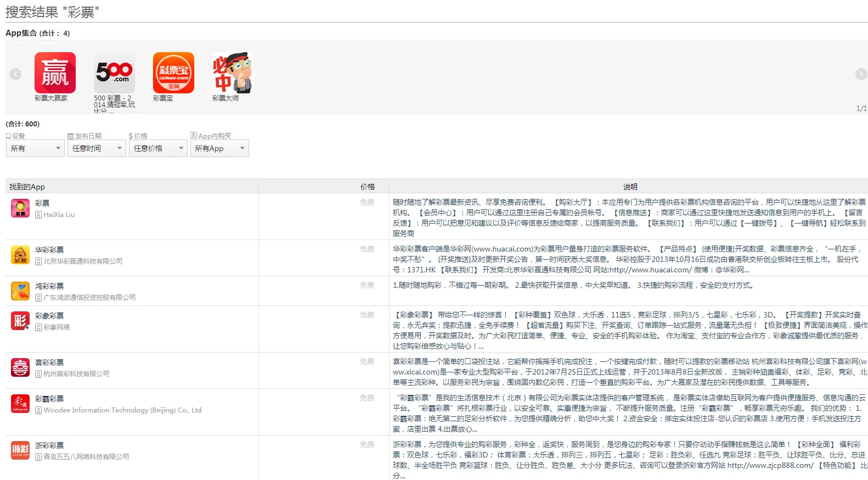This screenshot has height=480, width=868.
Task: Open developer HaiXia Liu link
Action: click(x=59, y=215)
